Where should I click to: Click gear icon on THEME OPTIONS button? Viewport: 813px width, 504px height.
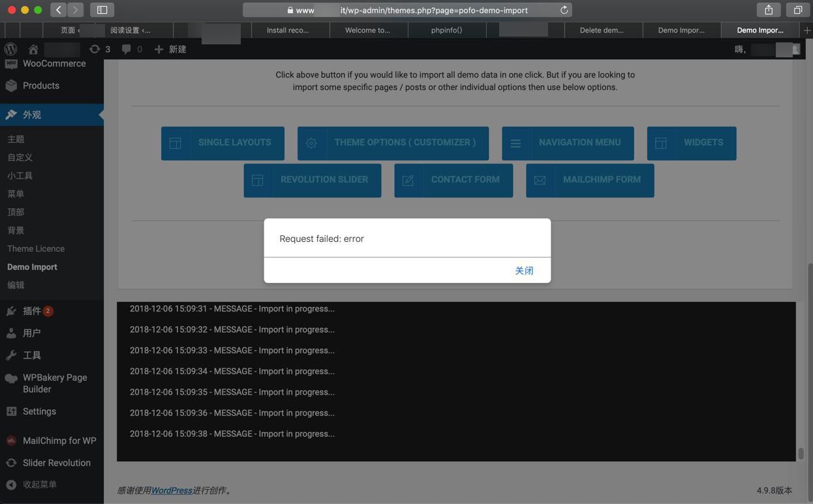point(311,143)
